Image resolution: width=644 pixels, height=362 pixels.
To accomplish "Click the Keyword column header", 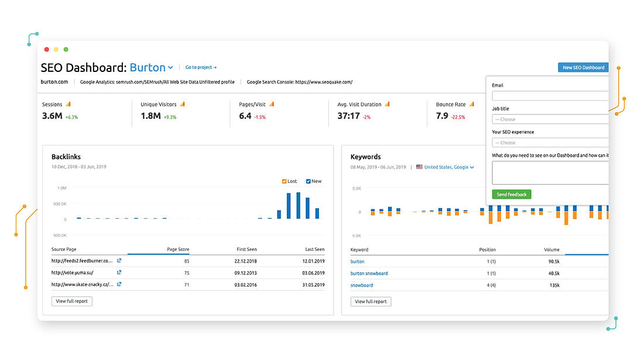I will [x=359, y=250].
